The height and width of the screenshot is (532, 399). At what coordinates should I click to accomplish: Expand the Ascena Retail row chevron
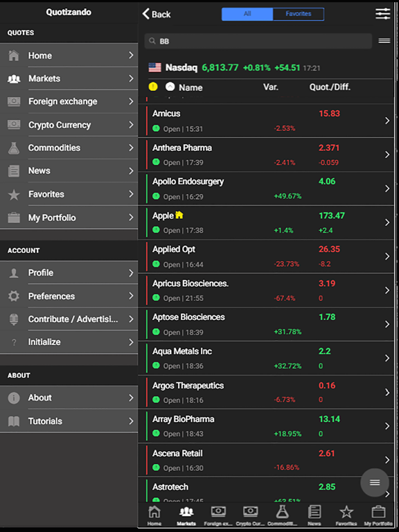click(x=387, y=460)
